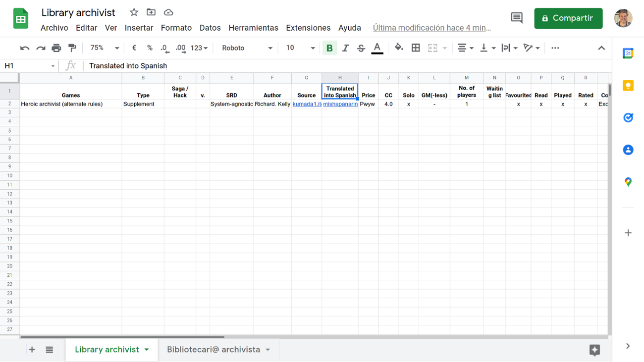Open the zoom 75% dropdown
Screen dimensions: 644x362
[x=104, y=48]
